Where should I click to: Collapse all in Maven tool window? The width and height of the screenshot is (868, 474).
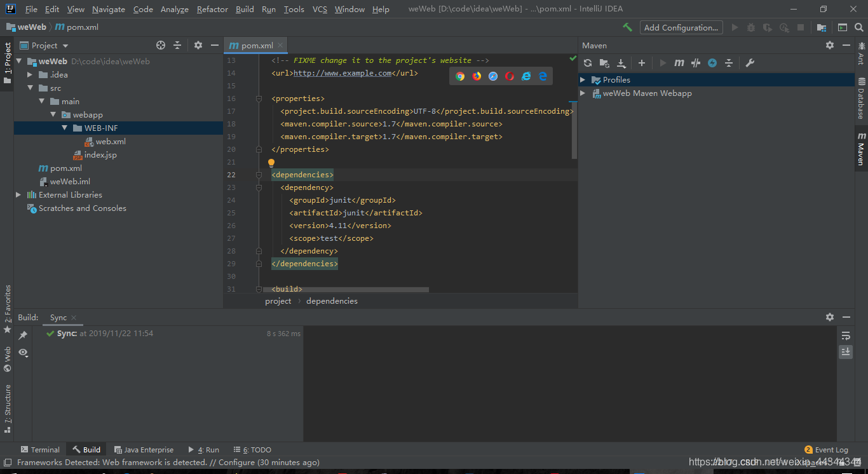click(x=729, y=63)
